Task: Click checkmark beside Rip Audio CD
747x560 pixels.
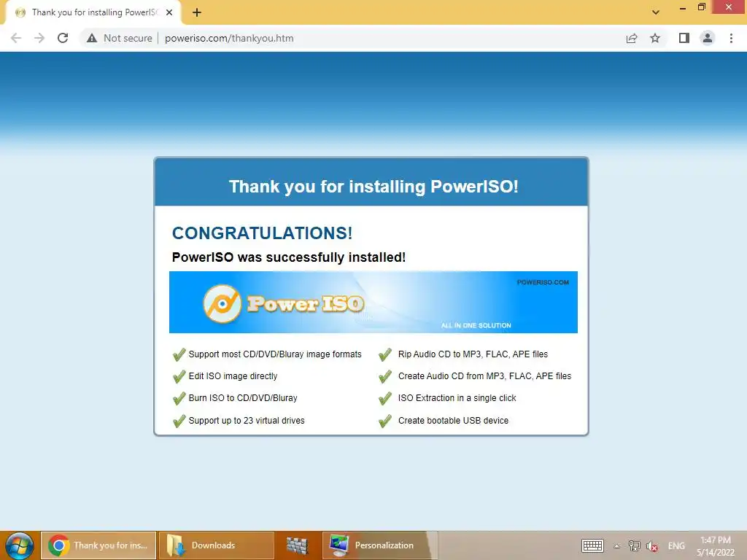Action: click(385, 355)
